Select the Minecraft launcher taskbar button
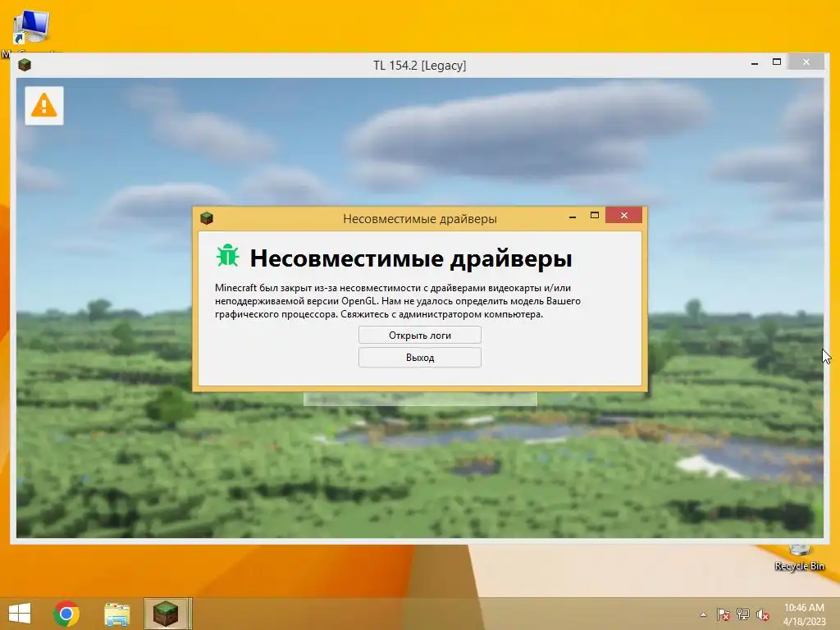 pos(166,614)
